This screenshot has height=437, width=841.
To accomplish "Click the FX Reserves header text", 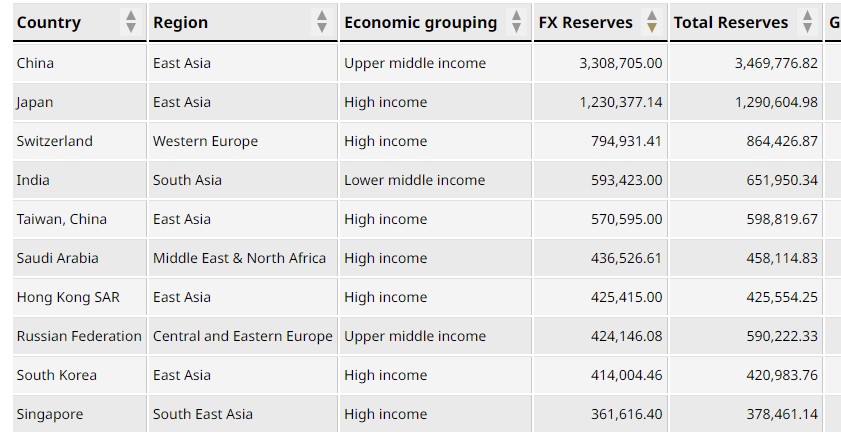I will click(585, 22).
